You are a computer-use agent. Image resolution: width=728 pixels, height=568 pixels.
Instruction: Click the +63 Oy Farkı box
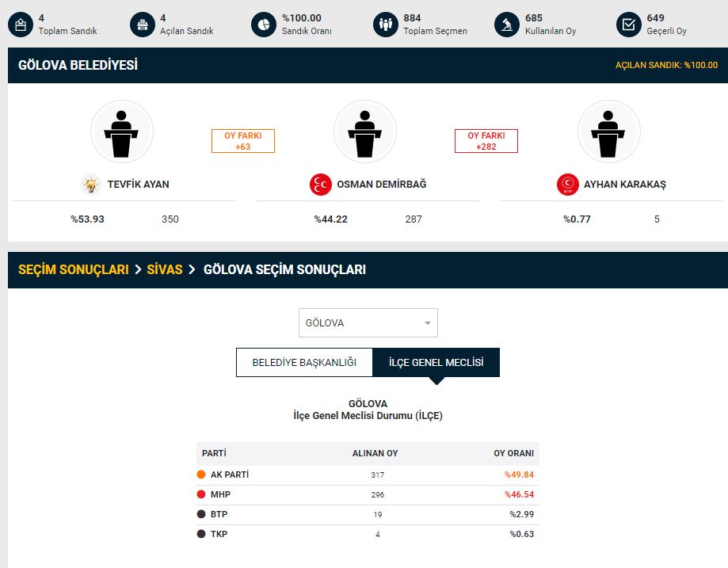point(242,141)
